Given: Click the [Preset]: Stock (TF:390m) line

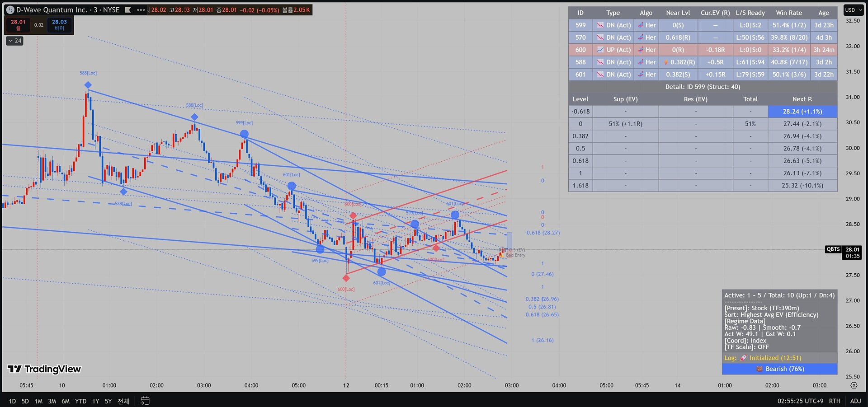Looking at the screenshot, I should coord(762,308).
